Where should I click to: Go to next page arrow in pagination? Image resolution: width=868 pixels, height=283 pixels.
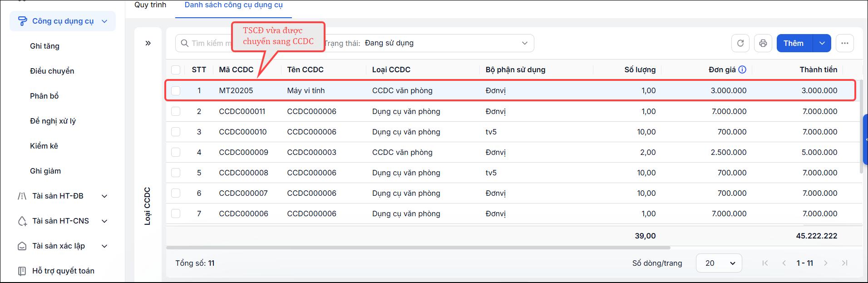click(x=826, y=263)
